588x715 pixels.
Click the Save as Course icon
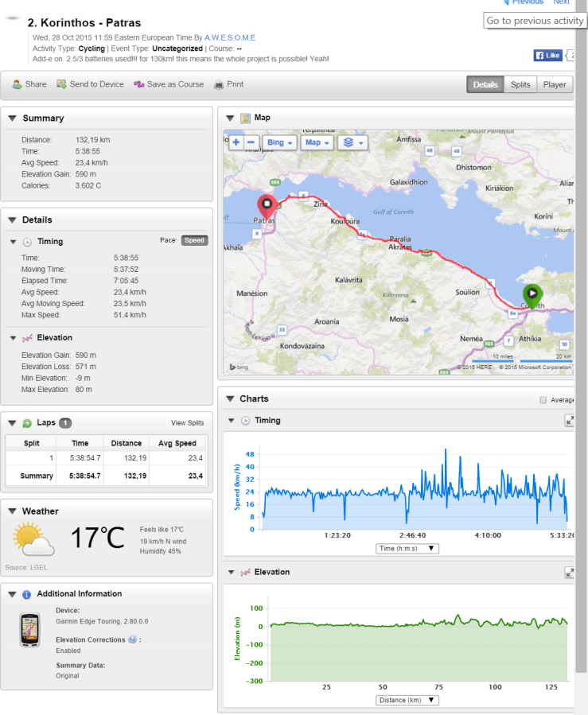pyautogui.click(x=138, y=84)
